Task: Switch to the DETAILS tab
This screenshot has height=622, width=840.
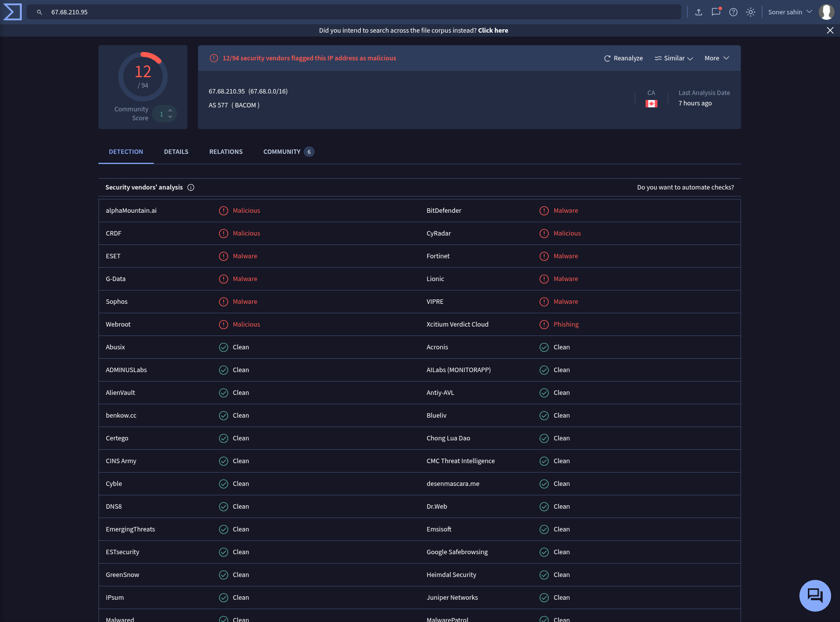Action: click(x=176, y=152)
